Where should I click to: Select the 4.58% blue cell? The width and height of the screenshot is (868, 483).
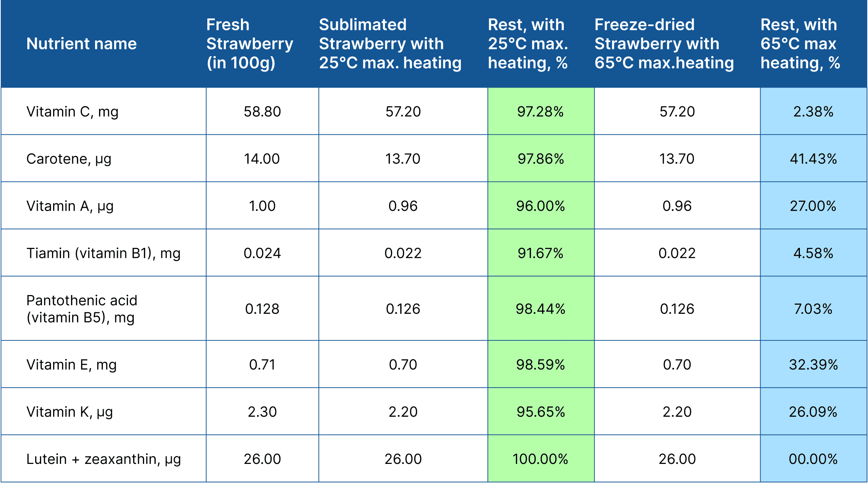click(813, 253)
